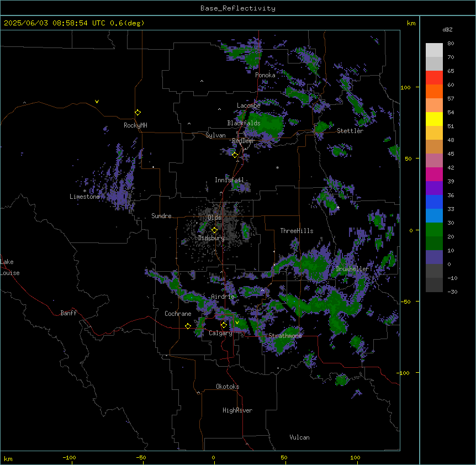Select the Sylvan label
The image size is (476, 465).
pos(215,135)
